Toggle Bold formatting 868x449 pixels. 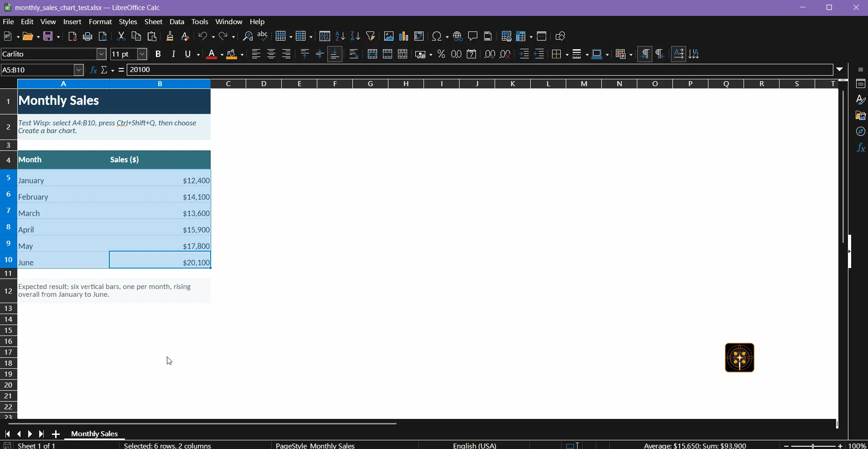pyautogui.click(x=158, y=54)
